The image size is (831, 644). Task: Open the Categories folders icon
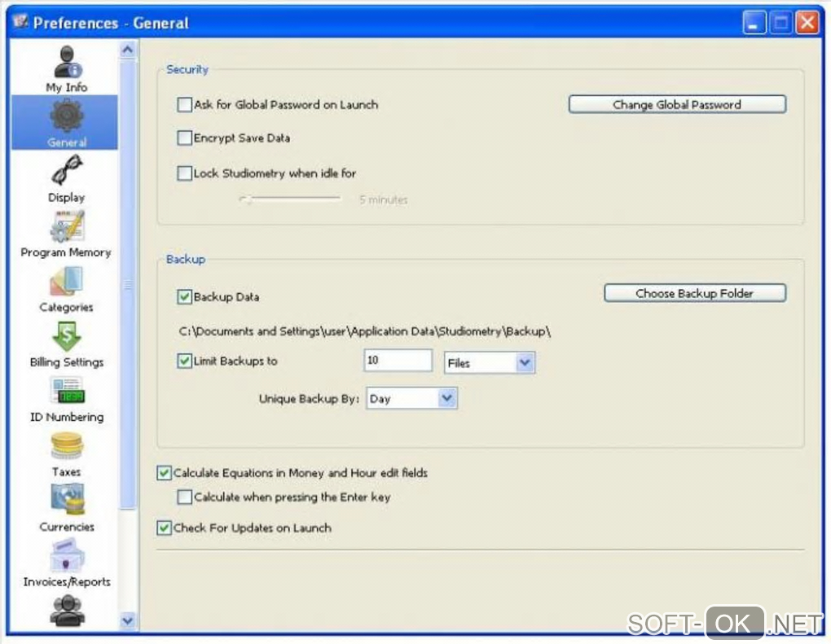67,281
